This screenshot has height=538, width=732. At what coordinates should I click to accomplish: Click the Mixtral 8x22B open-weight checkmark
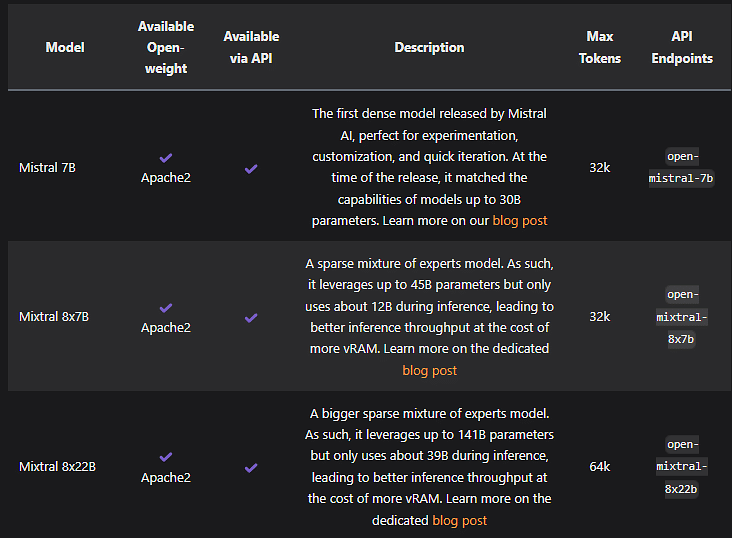tap(166, 457)
